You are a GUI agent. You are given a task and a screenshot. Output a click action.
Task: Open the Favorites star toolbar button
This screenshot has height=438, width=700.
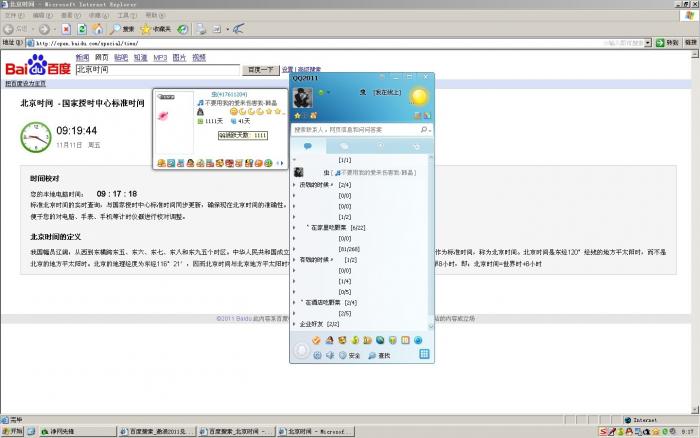click(x=156, y=29)
